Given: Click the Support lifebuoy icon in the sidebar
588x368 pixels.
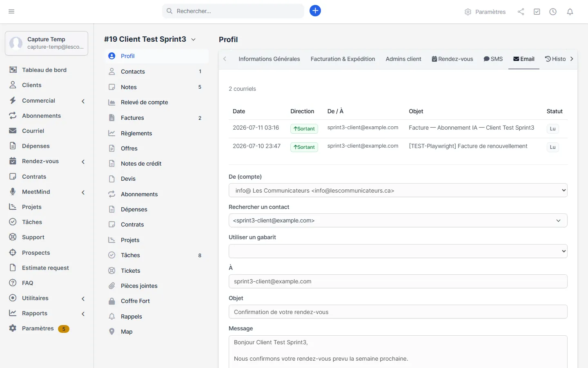Looking at the screenshot, I should click(x=13, y=237).
